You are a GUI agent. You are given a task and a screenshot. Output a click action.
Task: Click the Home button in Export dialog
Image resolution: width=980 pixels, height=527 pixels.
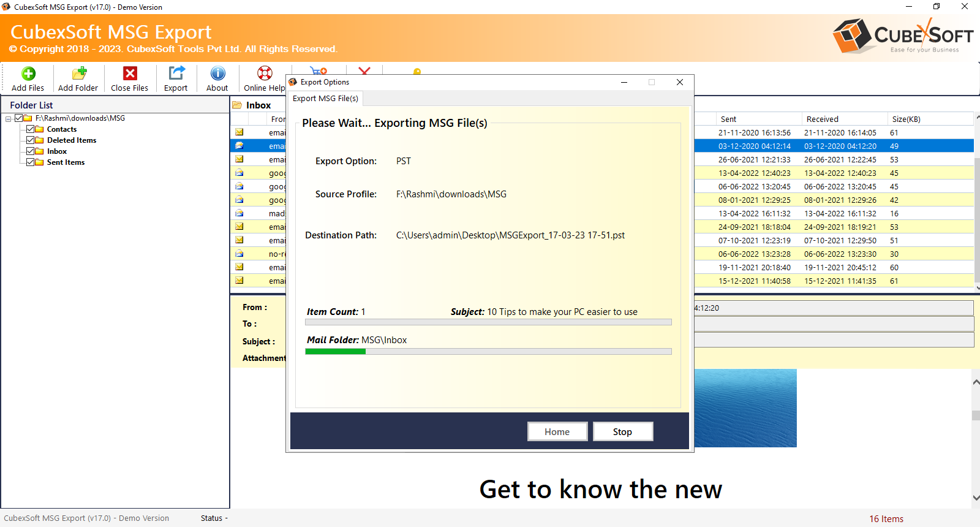[x=557, y=431]
